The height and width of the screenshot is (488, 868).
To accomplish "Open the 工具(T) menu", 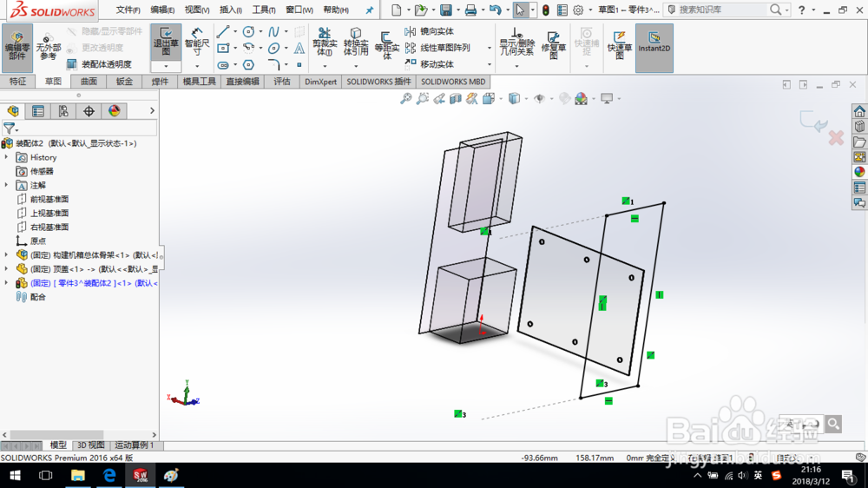I will click(264, 10).
